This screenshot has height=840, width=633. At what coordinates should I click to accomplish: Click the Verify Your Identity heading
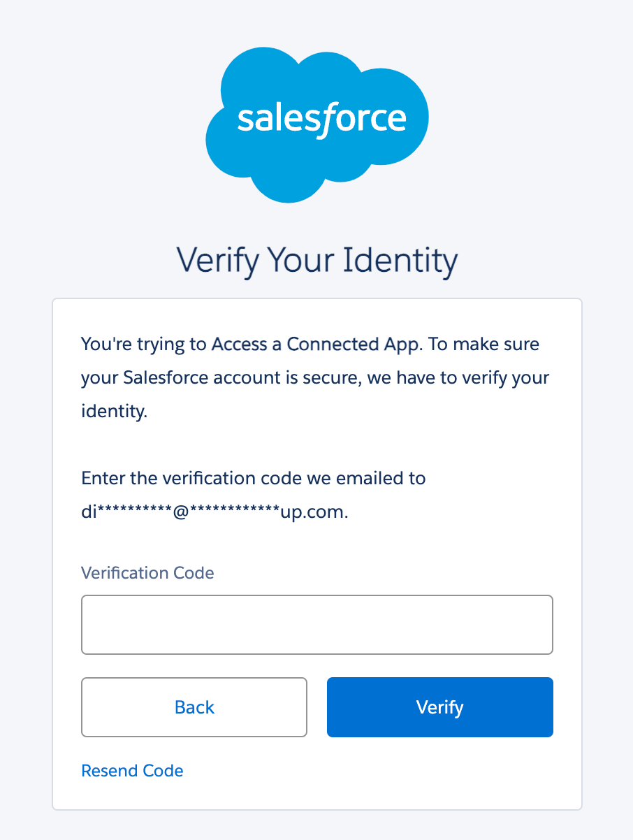click(x=316, y=261)
